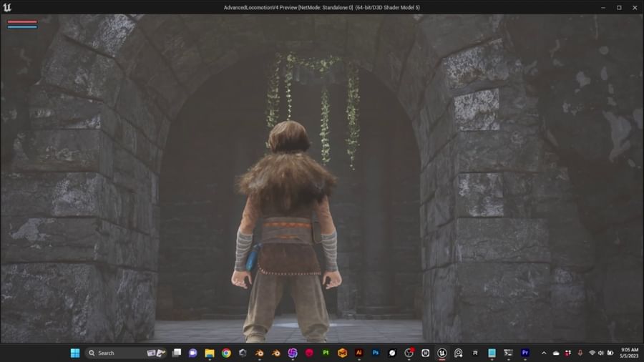Open the terminal icon in the taskbar
644x362 pixels.
click(509, 353)
